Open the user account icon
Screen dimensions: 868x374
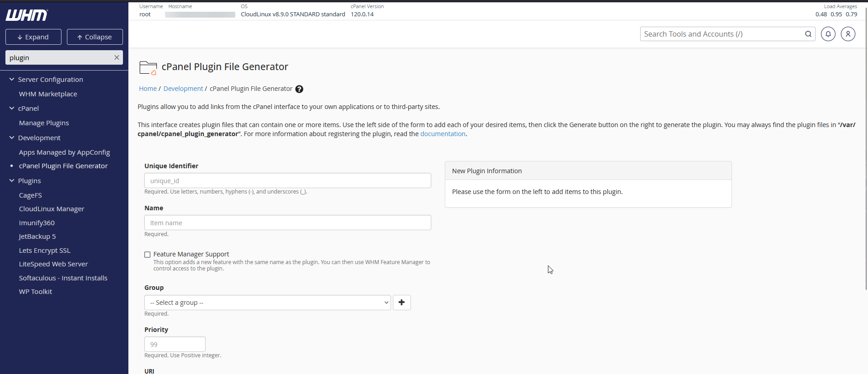[848, 34]
